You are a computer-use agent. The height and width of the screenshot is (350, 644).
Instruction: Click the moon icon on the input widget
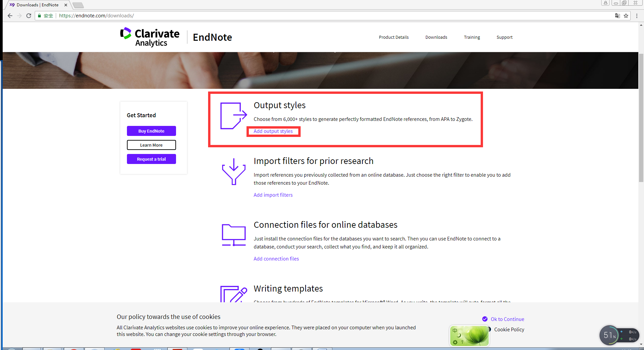(459, 335)
